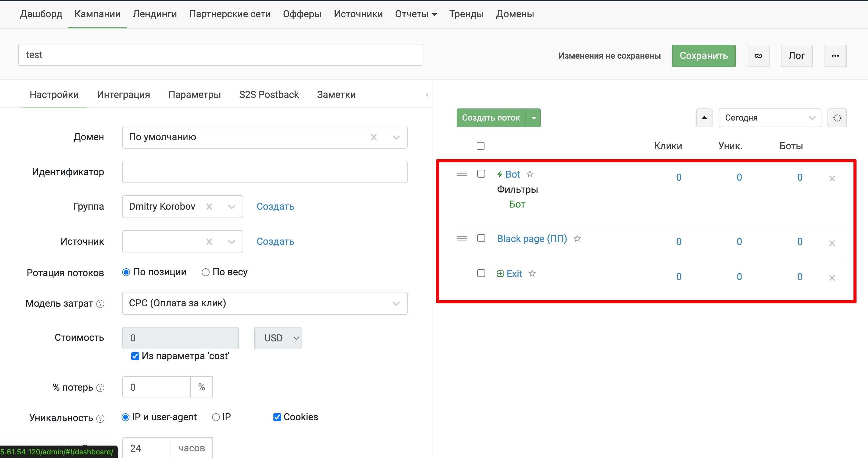Open Источники navigation item
The width and height of the screenshot is (868, 458).
(358, 14)
